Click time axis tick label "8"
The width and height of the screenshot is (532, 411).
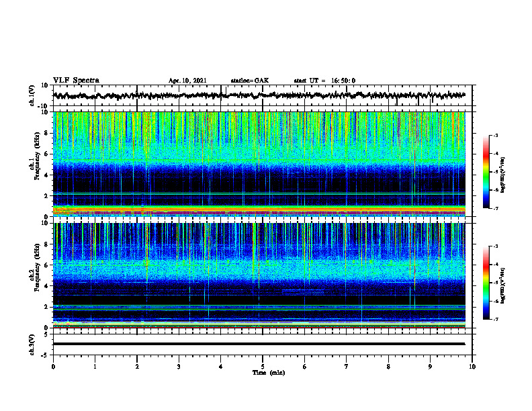point(388,367)
